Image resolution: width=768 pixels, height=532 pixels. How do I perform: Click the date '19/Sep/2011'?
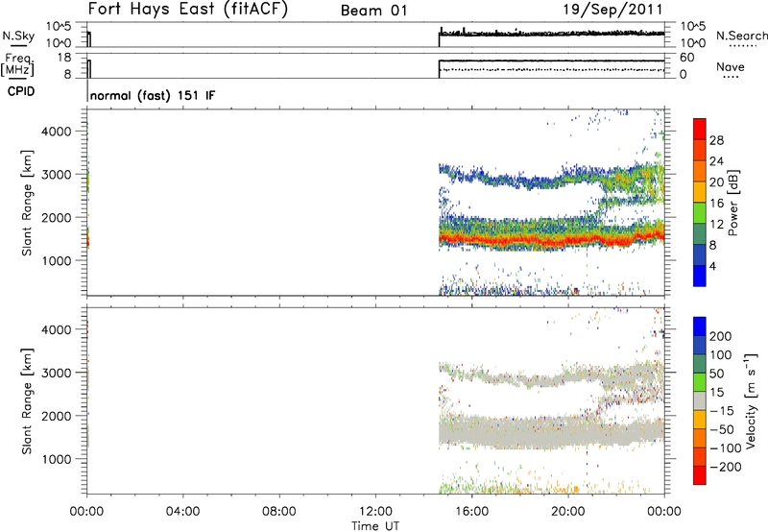coord(612,10)
